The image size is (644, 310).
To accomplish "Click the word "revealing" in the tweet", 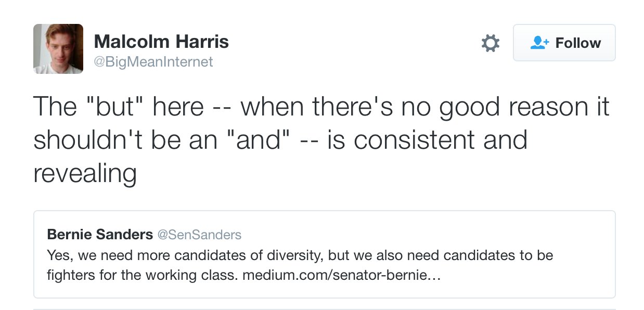I will pos(85,174).
